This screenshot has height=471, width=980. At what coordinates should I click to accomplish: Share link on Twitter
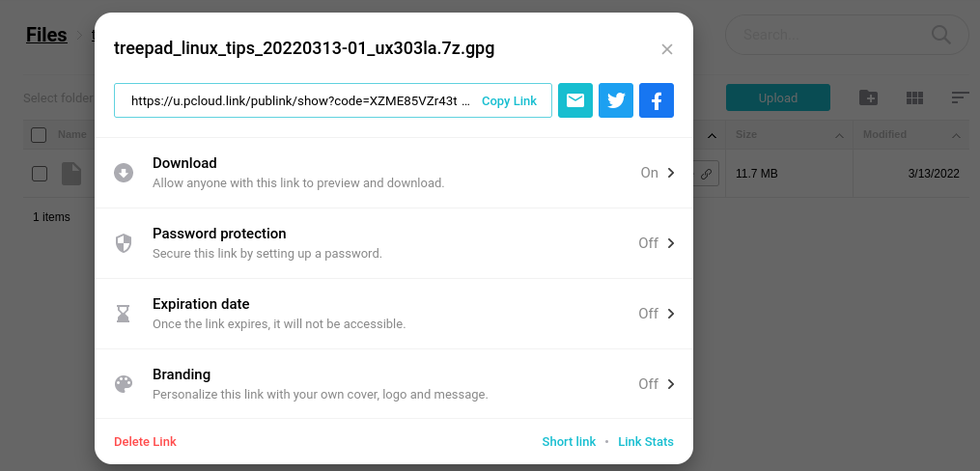616,100
